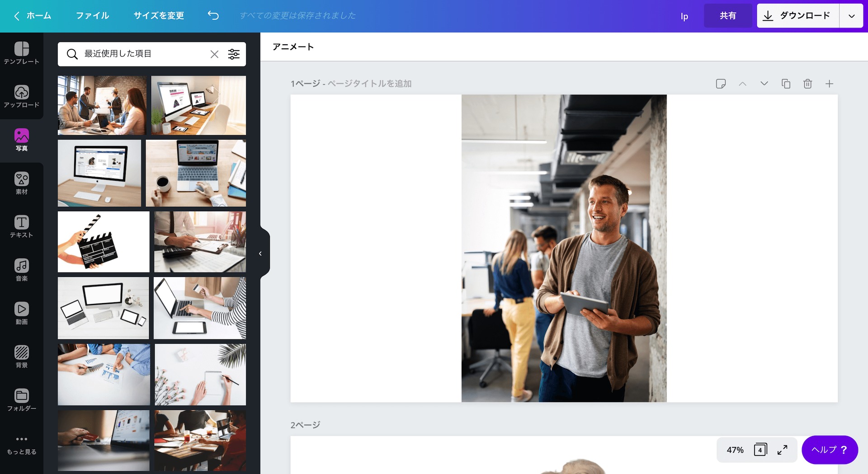Open the 背景 panel
Screen dimensions: 868x474
pos(21,355)
